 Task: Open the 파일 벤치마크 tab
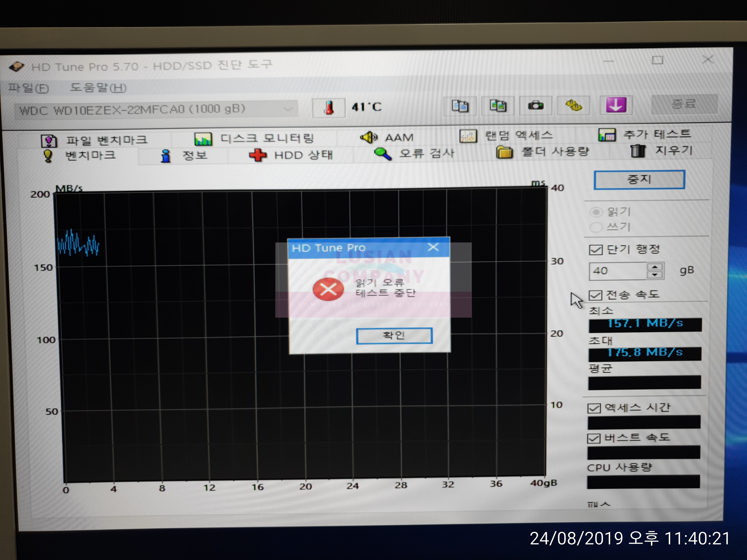click(94, 140)
